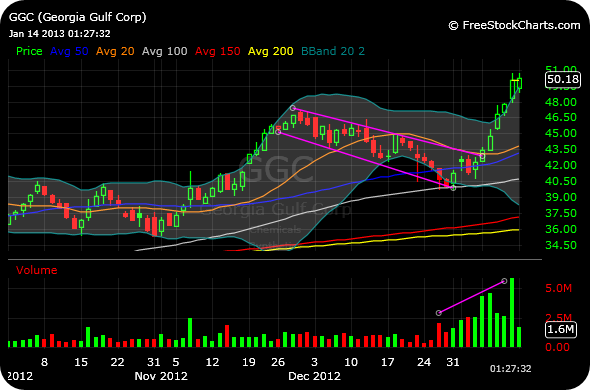The image size is (590, 390).
Task: Open the FreeStockCharts.com link
Action: point(514,25)
